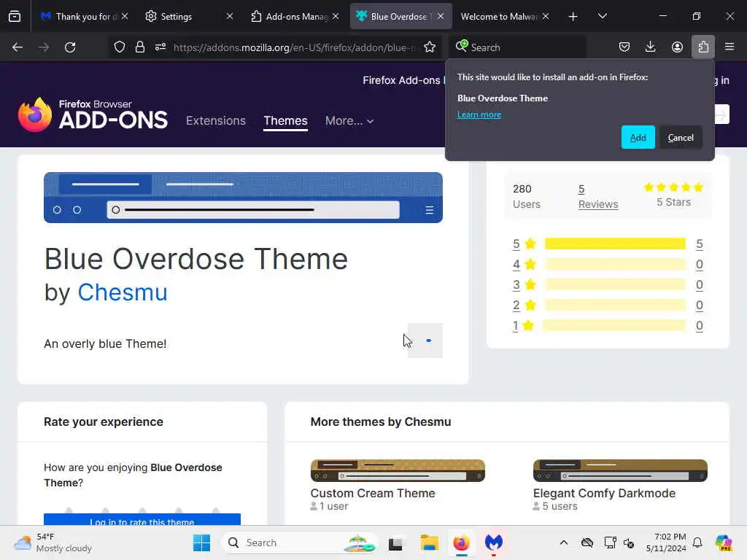747x560 pixels.
Task: Open Firefox application menu hamburger
Action: click(729, 47)
